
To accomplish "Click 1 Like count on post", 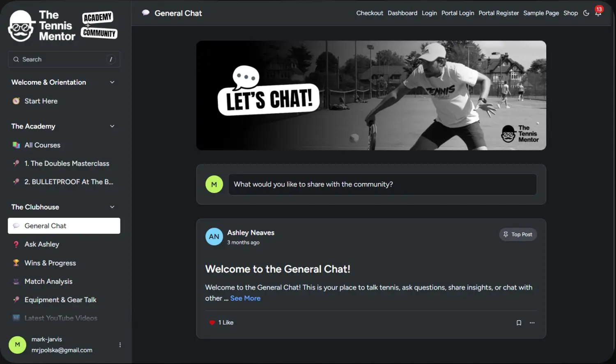I will 226,323.
